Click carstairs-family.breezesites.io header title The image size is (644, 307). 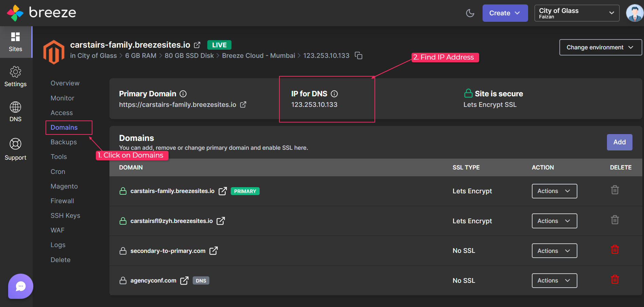pyautogui.click(x=130, y=45)
